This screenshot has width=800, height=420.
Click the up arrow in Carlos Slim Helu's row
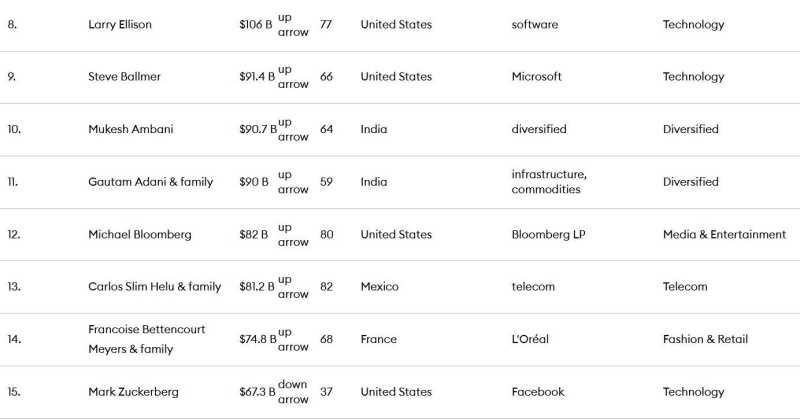293,287
